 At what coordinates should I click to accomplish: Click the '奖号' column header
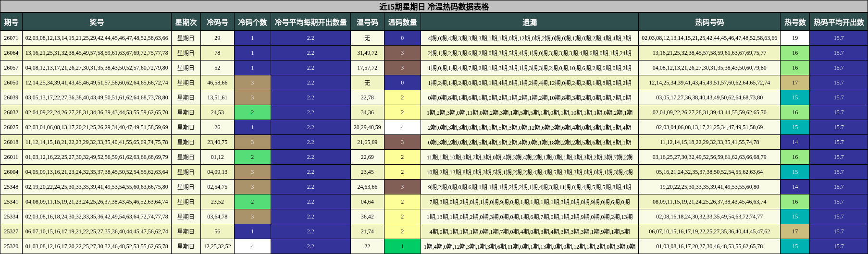97,22
